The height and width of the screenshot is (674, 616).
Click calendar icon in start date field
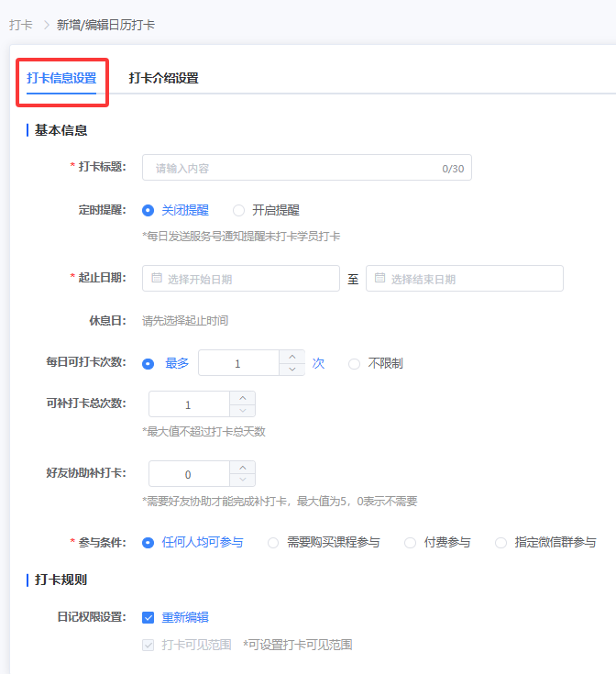point(157,279)
